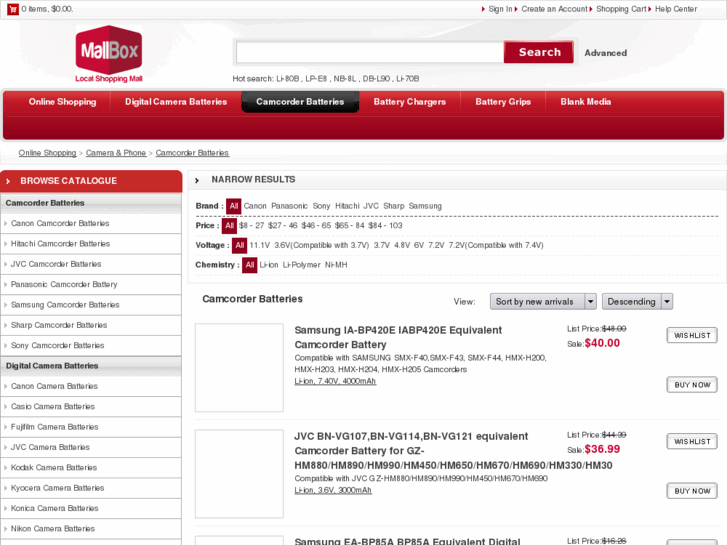Click Create an Account link
This screenshot has width=727, height=545.
[x=554, y=9]
